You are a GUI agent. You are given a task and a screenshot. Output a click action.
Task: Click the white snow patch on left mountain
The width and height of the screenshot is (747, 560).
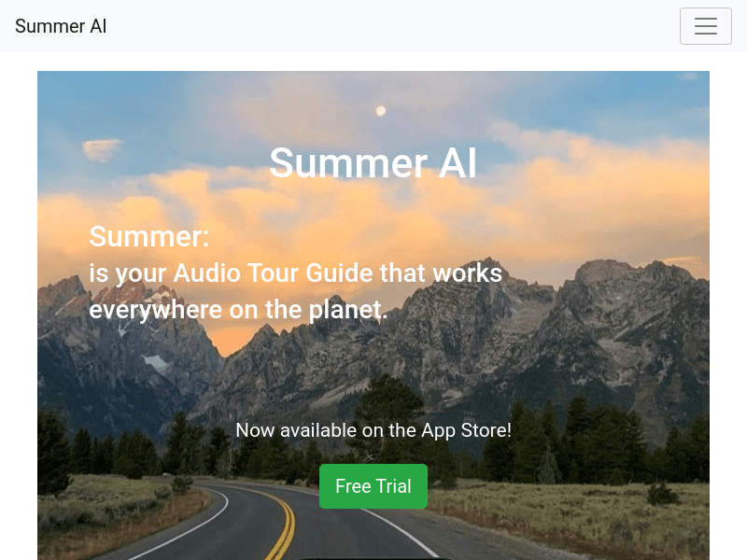[155, 363]
